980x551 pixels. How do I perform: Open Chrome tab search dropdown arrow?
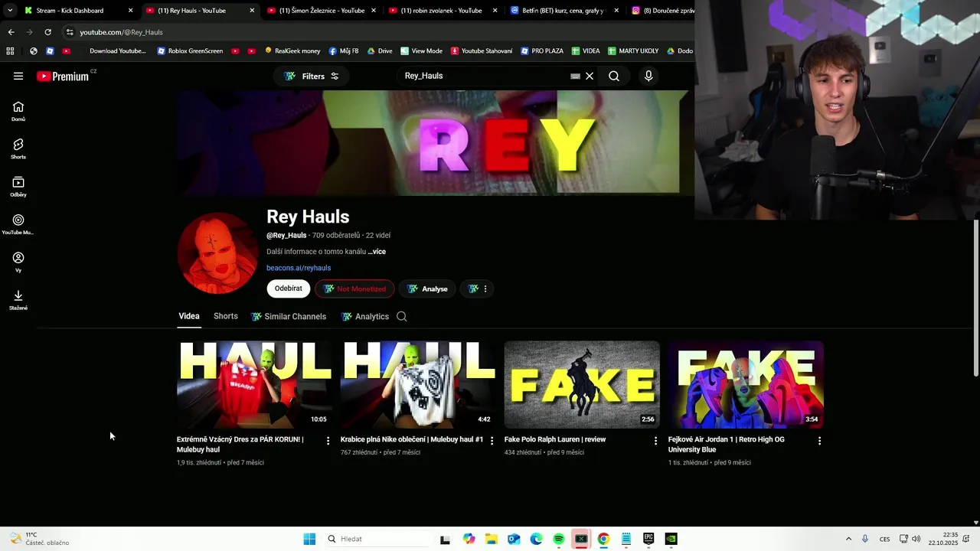[x=10, y=11]
